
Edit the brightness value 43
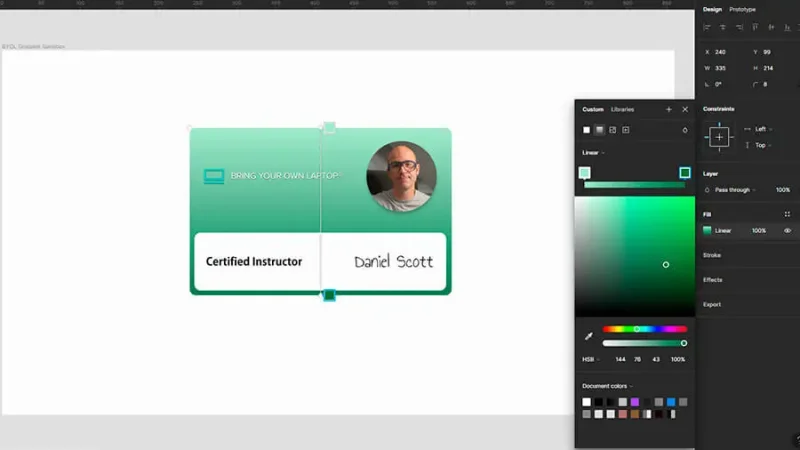point(656,359)
